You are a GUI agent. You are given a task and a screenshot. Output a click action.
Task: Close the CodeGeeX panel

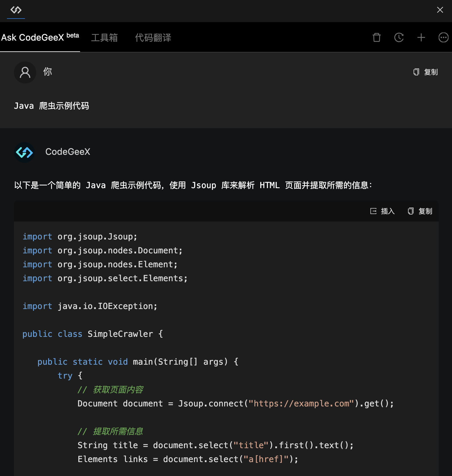[440, 10]
